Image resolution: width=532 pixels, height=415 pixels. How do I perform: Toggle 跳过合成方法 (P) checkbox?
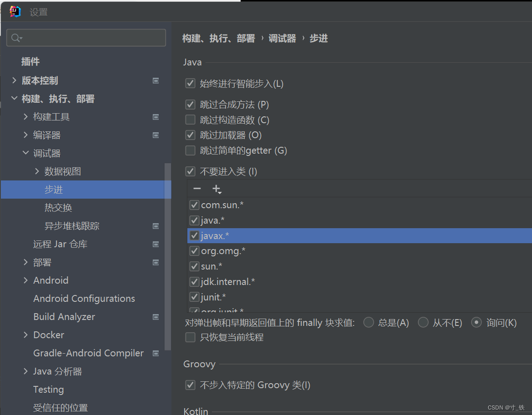click(191, 105)
